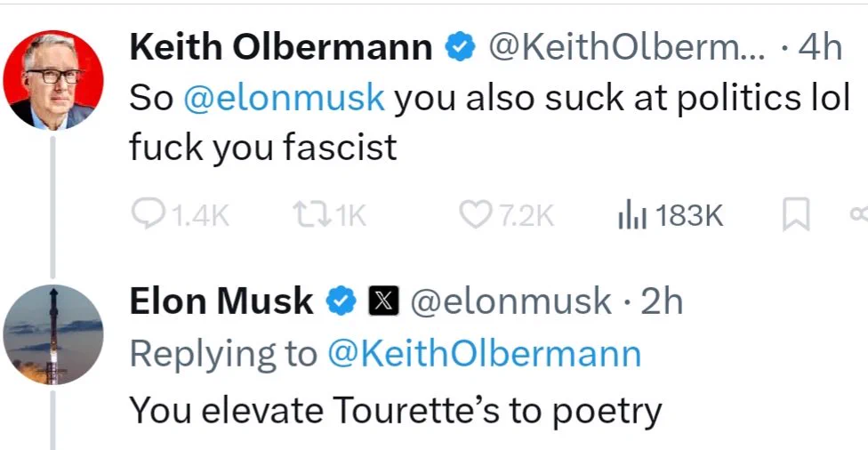This screenshot has height=450, width=868.
Task: Open view analytics bar chart icon
Action: pos(631,215)
